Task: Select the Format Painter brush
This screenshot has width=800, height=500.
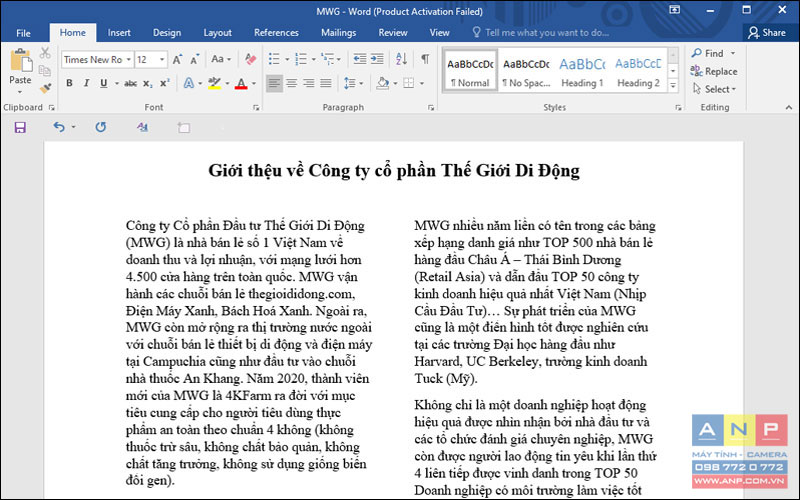Action: coord(45,88)
